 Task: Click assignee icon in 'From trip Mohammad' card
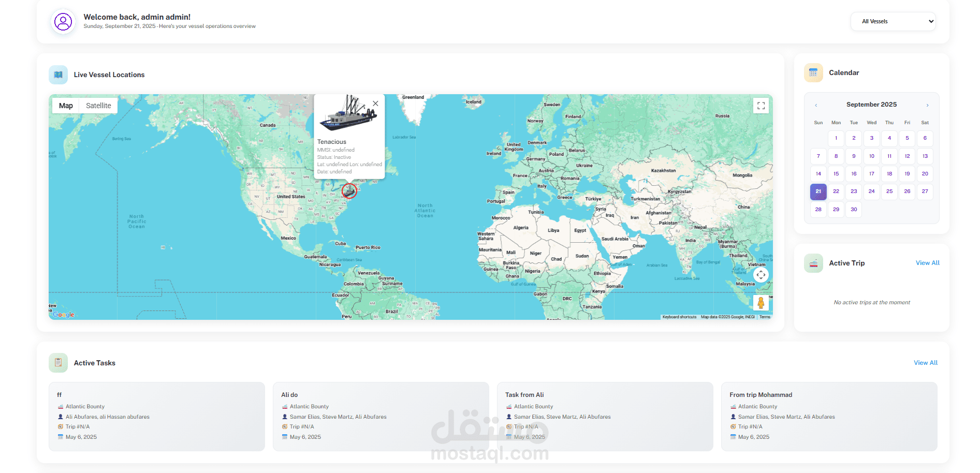tap(733, 417)
